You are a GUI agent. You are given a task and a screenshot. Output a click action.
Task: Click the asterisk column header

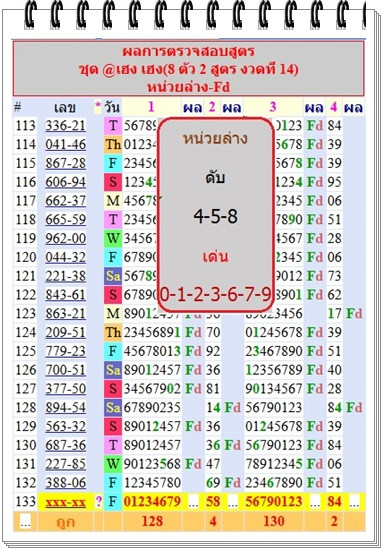(98, 106)
